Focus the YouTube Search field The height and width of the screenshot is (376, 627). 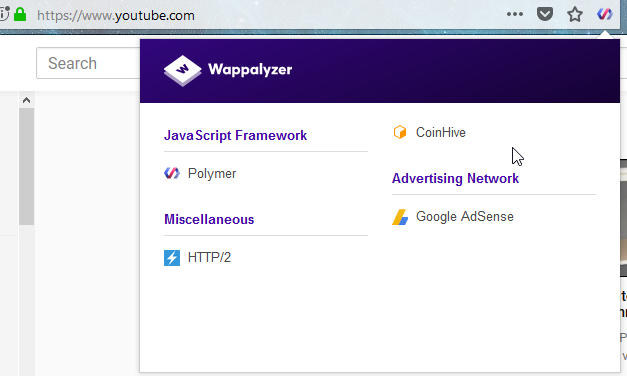point(88,63)
